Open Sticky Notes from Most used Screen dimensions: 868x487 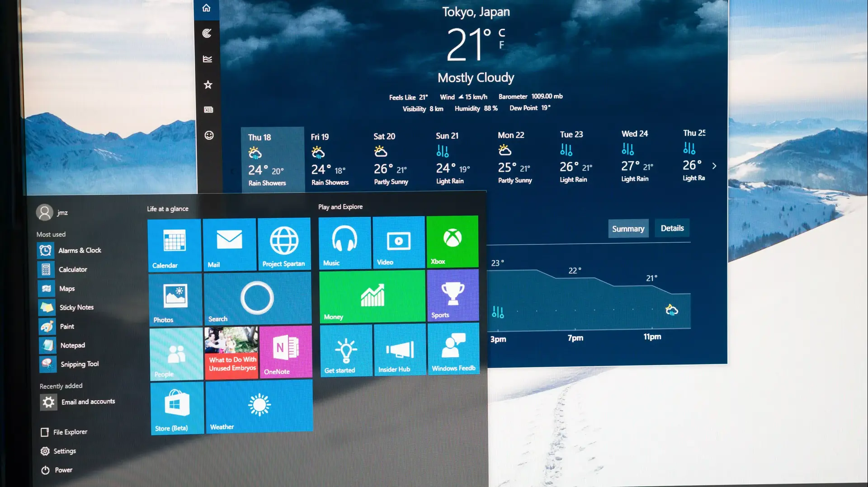[67, 308]
